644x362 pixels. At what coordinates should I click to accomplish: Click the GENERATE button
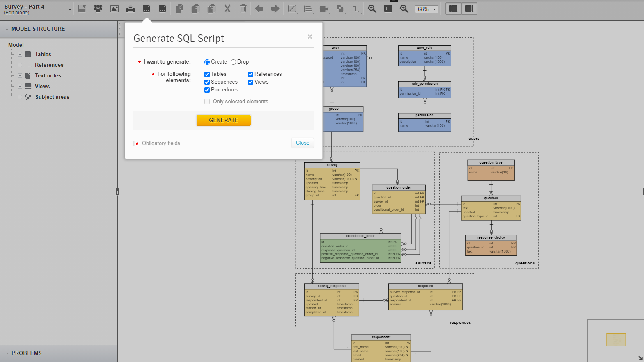point(224,120)
